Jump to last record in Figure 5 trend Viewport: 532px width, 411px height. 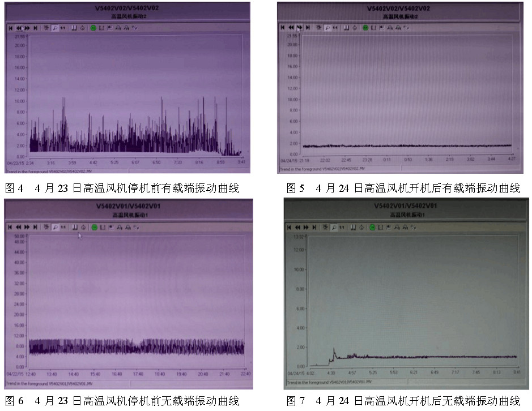tap(308, 28)
